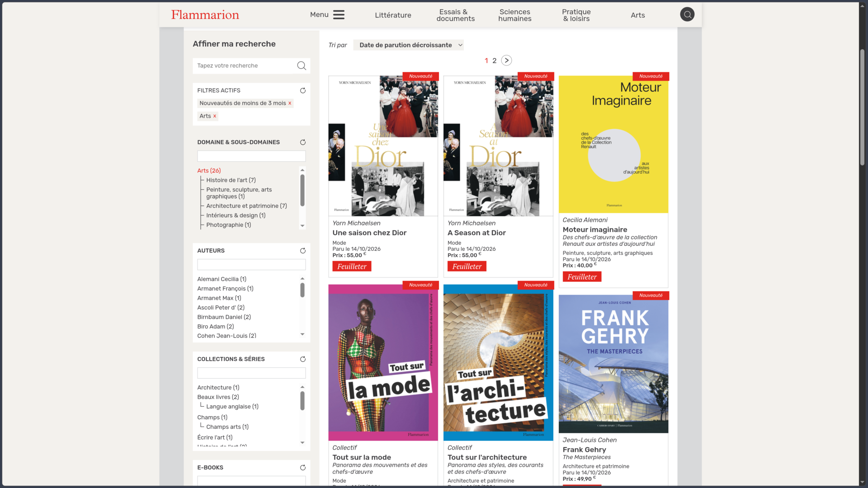The width and height of the screenshot is (868, 488).
Task: Select Photographie (1) subdomain
Action: (228, 225)
